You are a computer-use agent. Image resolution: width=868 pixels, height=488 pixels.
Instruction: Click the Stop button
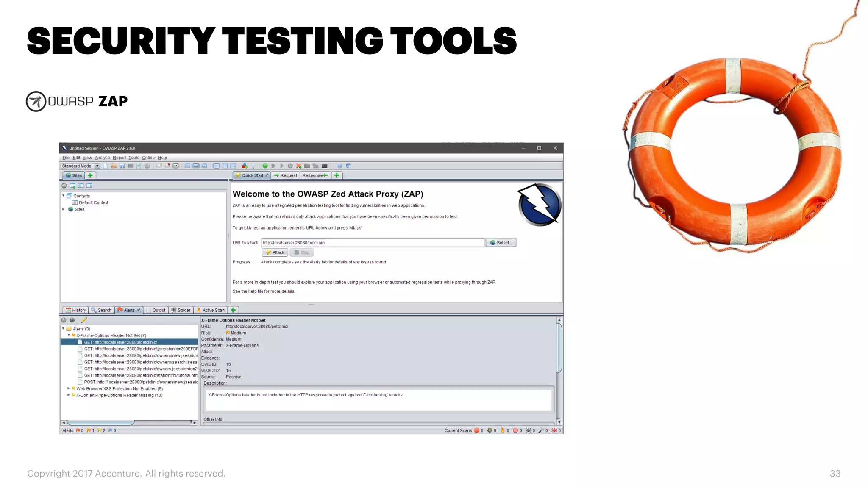302,252
